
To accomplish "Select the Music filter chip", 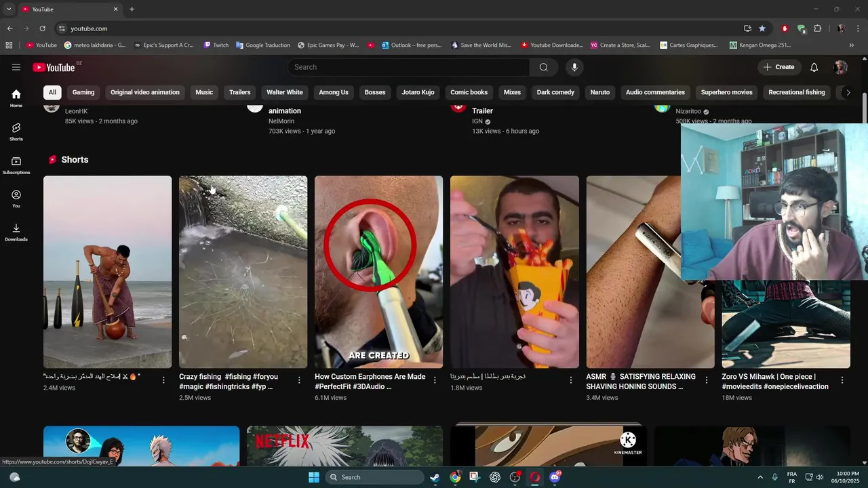I will (204, 92).
